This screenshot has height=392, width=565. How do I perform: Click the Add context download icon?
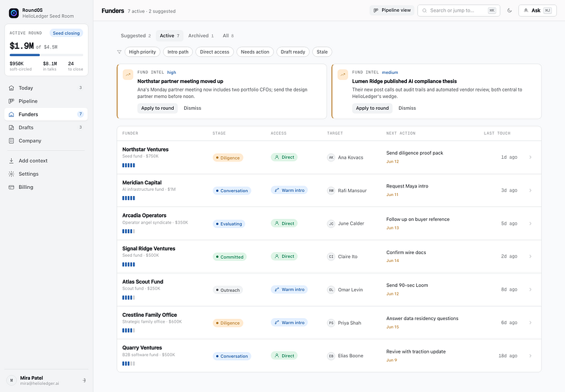12,161
